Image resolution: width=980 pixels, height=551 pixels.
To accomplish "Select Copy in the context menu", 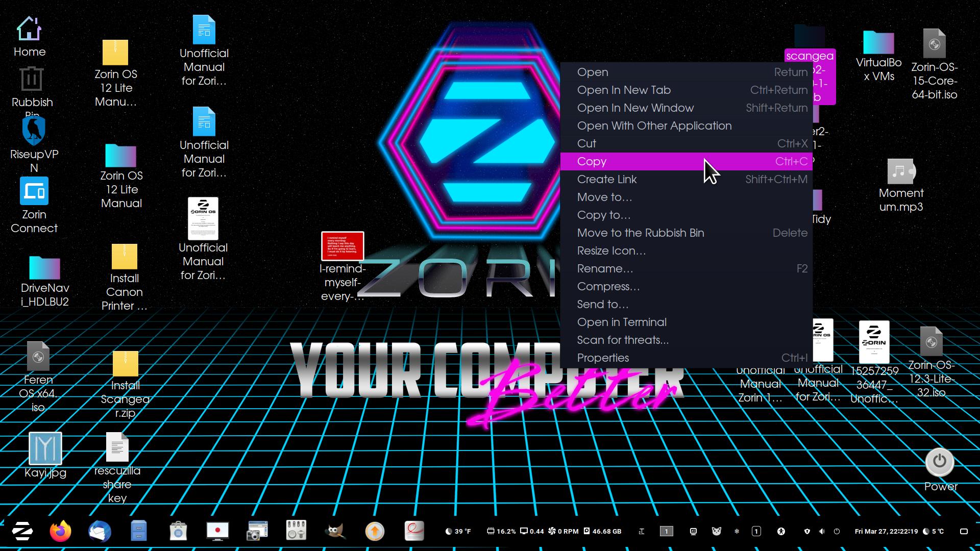I will [592, 161].
